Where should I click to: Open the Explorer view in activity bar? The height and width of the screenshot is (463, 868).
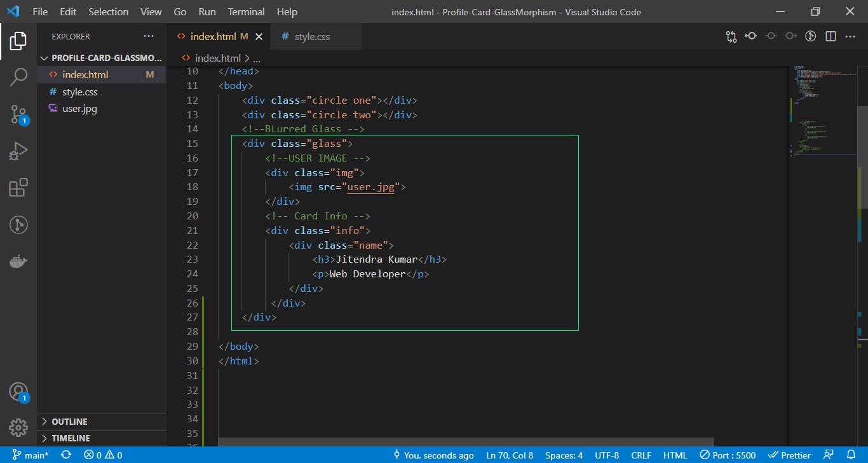18,41
